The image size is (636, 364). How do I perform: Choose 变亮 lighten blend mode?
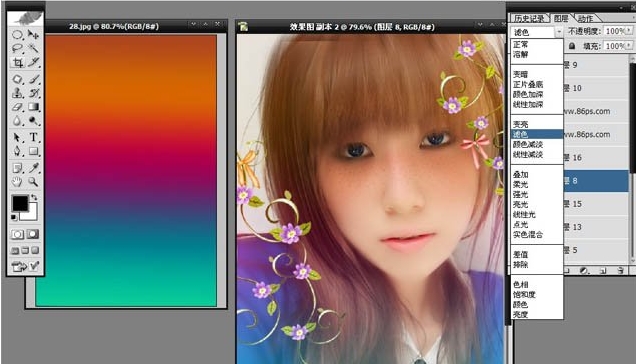(537, 124)
